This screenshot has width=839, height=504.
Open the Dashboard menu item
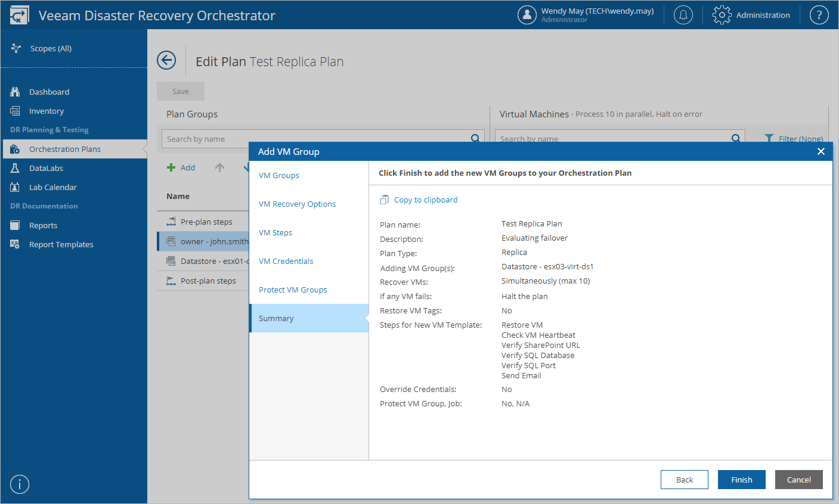(x=74, y=92)
